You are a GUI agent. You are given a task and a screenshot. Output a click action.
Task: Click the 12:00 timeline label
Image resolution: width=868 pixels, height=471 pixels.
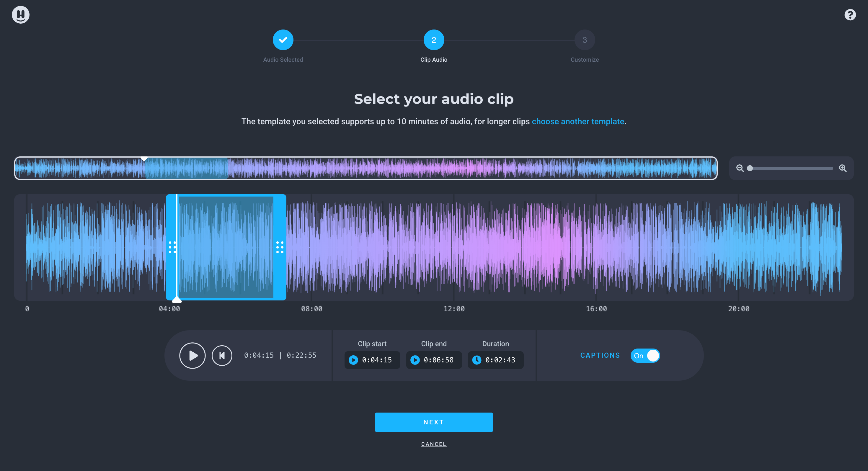(454, 309)
